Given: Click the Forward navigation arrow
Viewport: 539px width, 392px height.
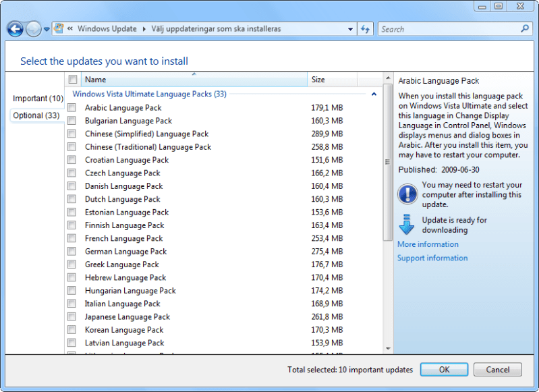Looking at the screenshot, I should point(33,29).
